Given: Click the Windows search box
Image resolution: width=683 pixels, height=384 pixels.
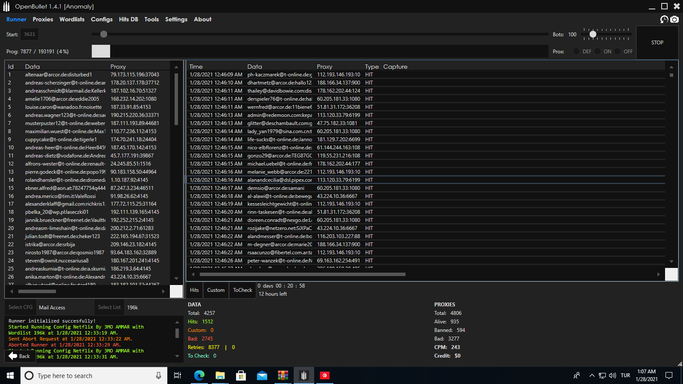Looking at the screenshot, I should coord(94,375).
